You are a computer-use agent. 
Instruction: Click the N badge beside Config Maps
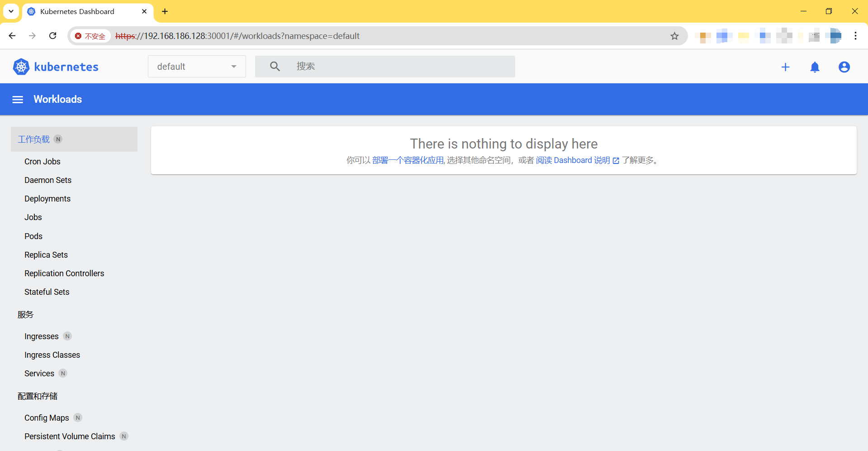pyautogui.click(x=78, y=418)
